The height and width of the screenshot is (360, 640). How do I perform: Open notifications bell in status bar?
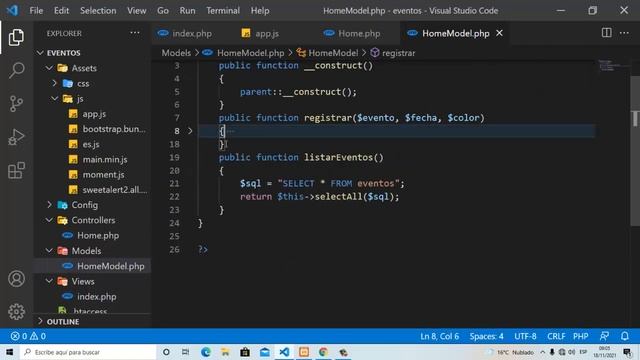pos(624,336)
